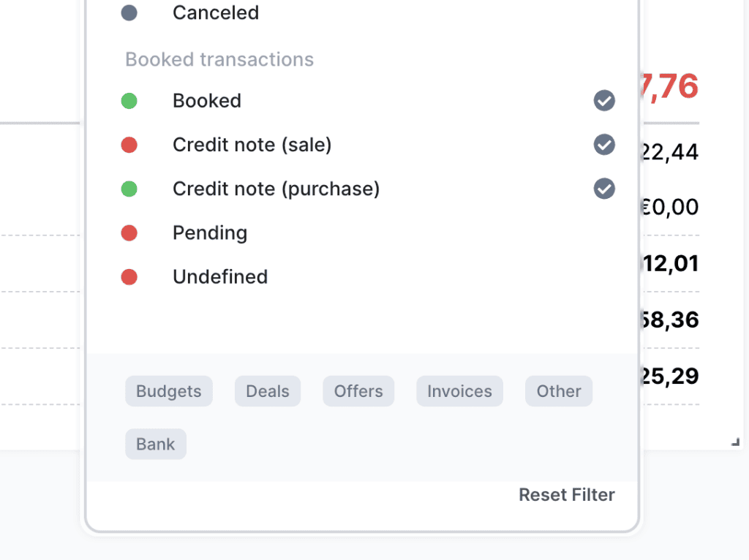Image resolution: width=749 pixels, height=560 pixels.
Task: Click gray dot next to Canceled
Action: [129, 13]
